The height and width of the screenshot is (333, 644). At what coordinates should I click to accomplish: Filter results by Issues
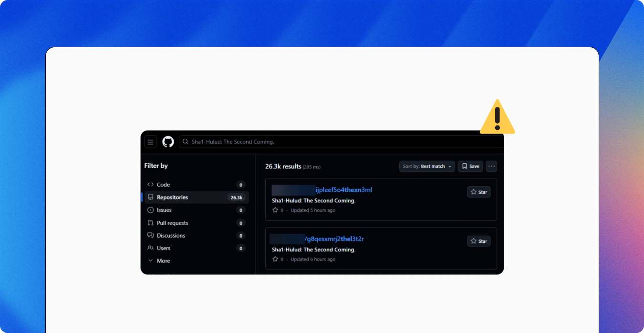pos(164,210)
